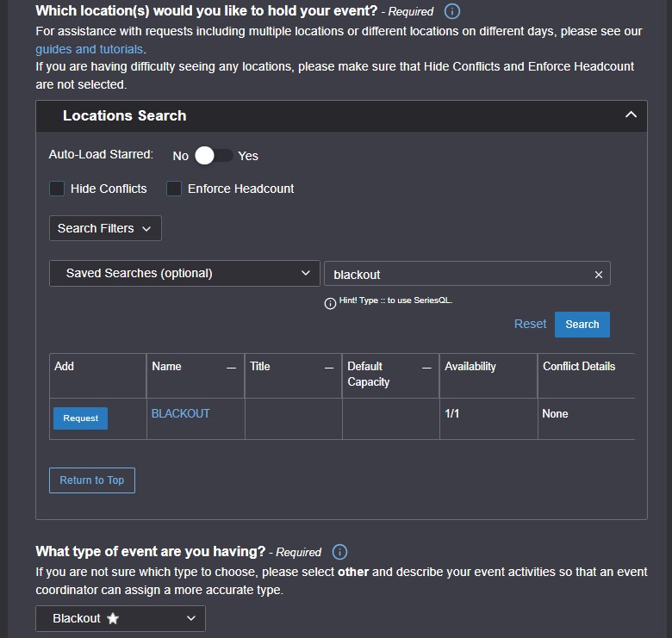The width and height of the screenshot is (672, 638).
Task: Open the BLACKOUT location name link
Action: coord(181,413)
